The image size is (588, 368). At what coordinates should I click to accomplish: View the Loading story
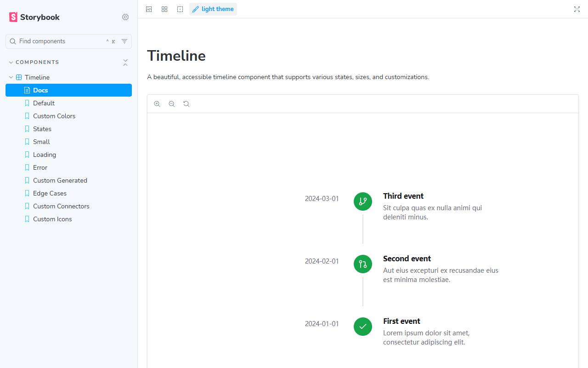pyautogui.click(x=68, y=155)
